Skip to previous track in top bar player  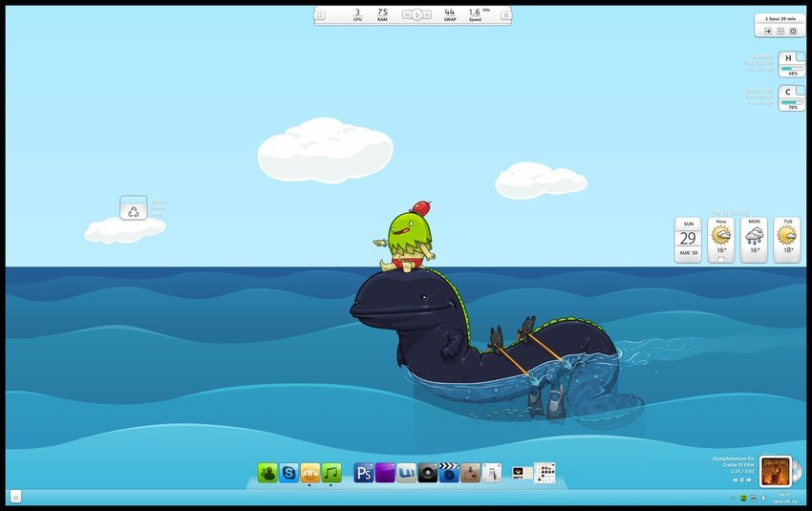(x=407, y=15)
